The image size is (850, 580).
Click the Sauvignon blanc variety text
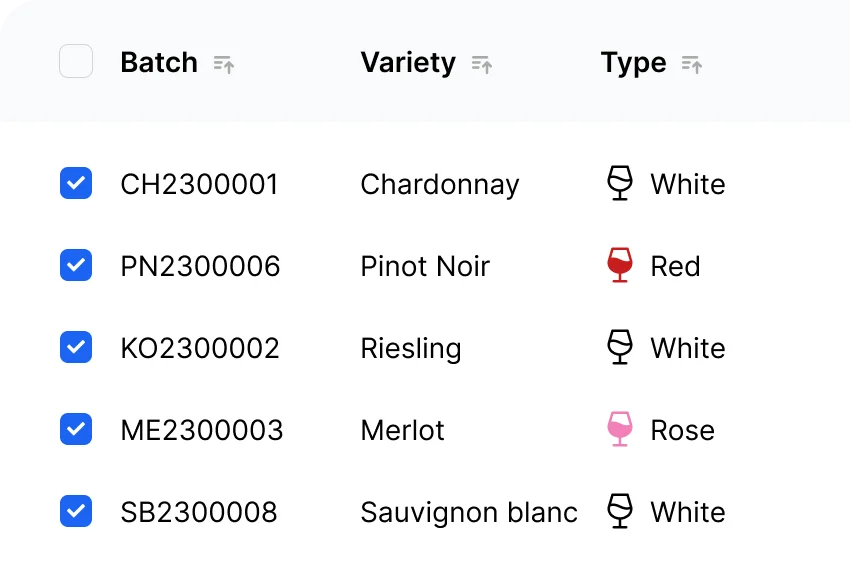pos(469,512)
